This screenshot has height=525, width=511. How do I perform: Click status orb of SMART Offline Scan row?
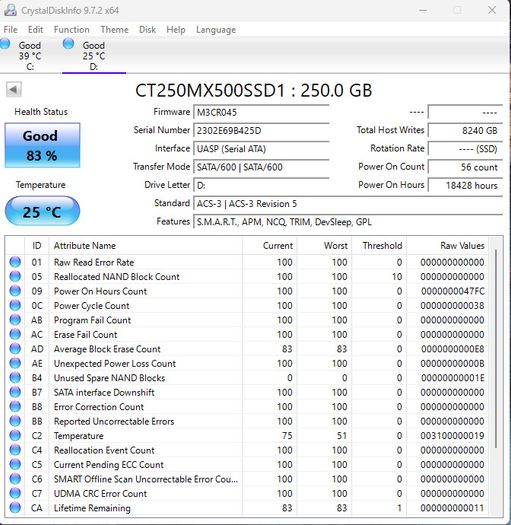tap(15, 478)
